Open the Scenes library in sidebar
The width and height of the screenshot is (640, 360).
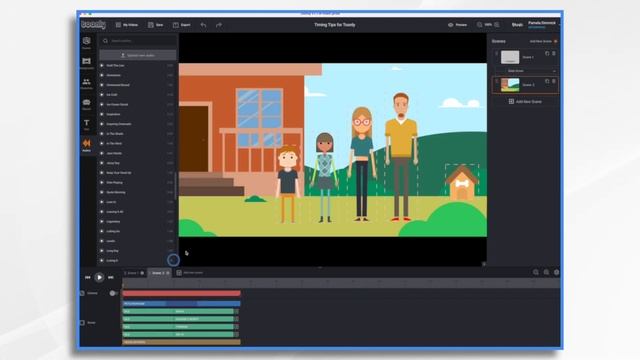pos(87,42)
